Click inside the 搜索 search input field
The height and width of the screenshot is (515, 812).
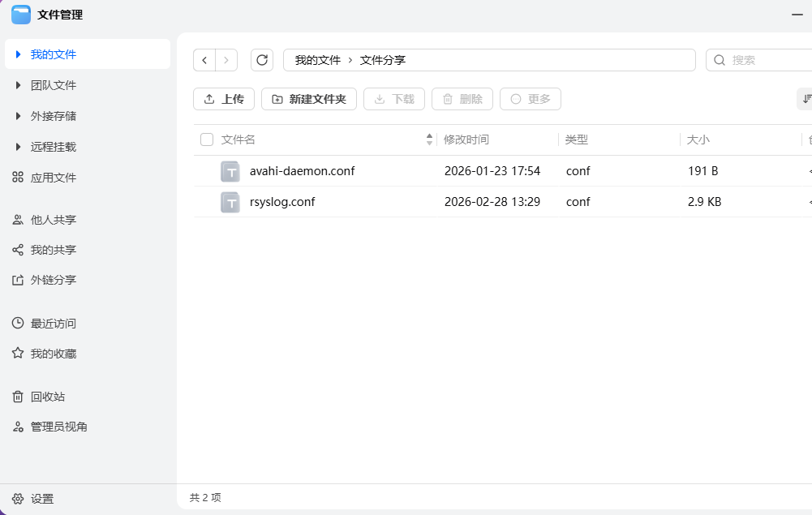pyautogui.click(x=758, y=59)
